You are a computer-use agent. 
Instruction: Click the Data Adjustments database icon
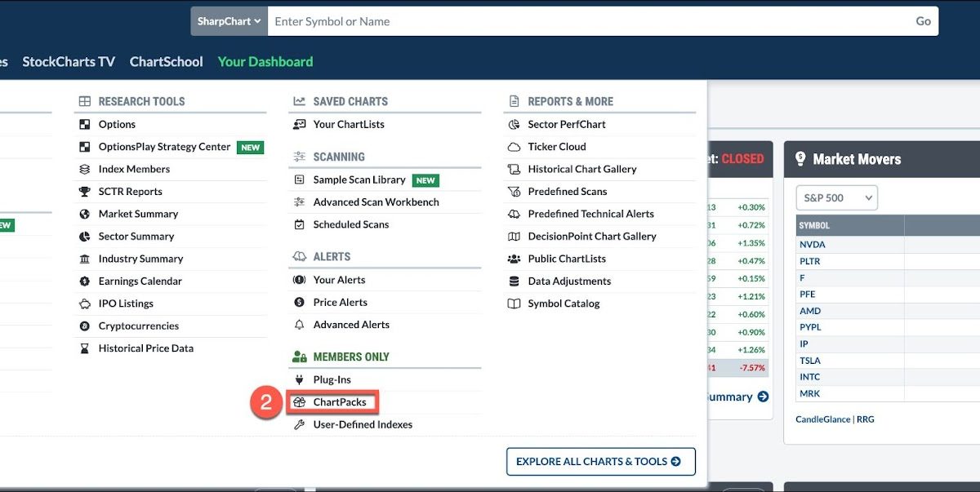(514, 281)
